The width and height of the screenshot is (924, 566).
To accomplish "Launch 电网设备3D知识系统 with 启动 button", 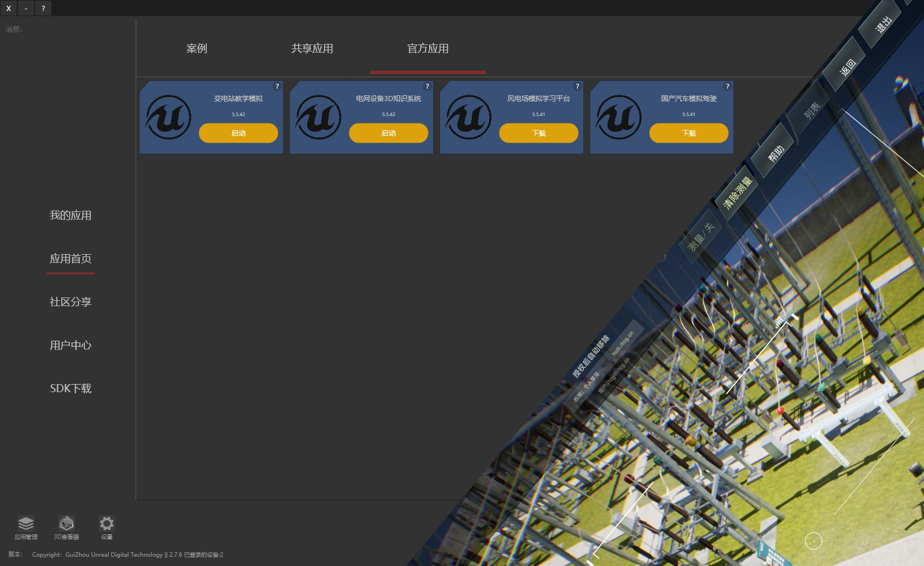I will coord(389,133).
